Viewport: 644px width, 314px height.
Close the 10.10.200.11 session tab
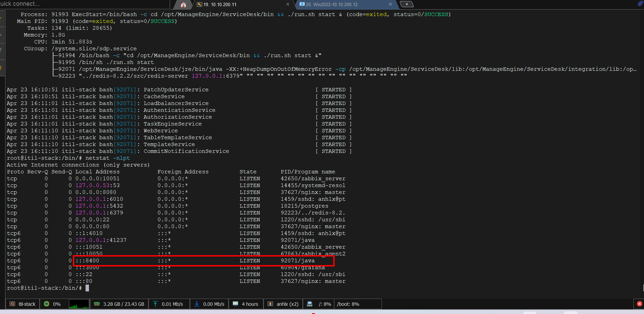point(288,4)
